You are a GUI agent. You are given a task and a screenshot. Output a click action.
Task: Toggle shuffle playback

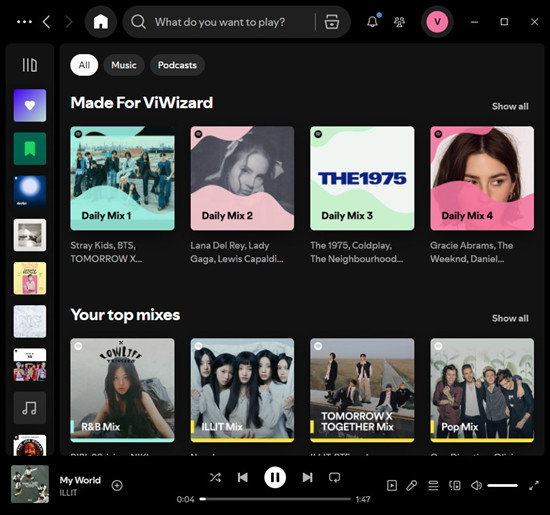(215, 477)
